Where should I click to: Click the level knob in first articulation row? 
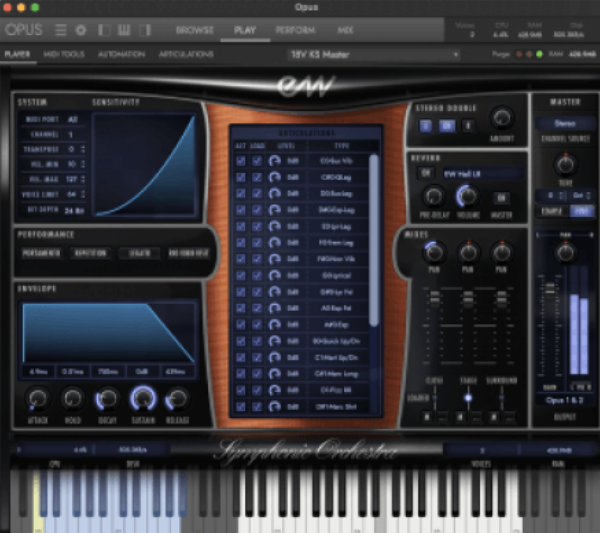point(274,161)
